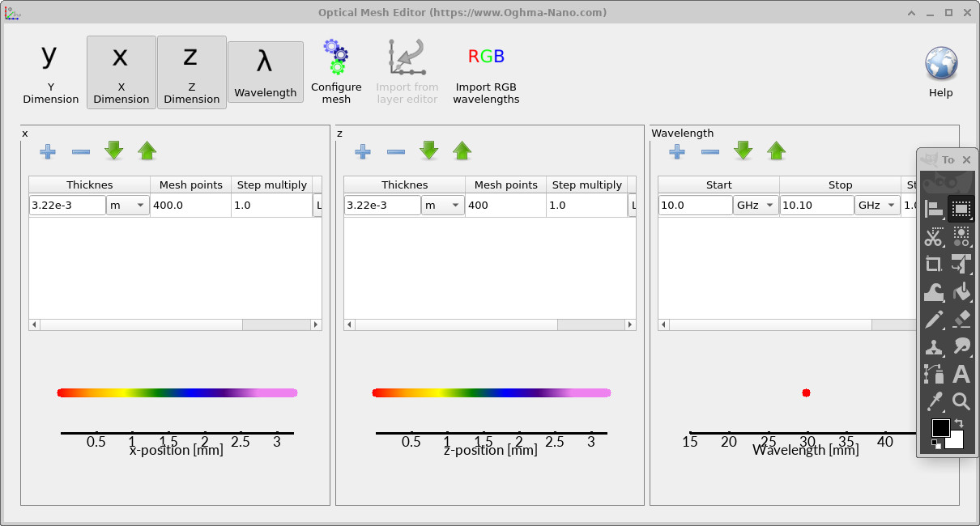Select Rectangle Select tool in GIMP toolbox
The width and height of the screenshot is (980, 526).
[961, 210]
